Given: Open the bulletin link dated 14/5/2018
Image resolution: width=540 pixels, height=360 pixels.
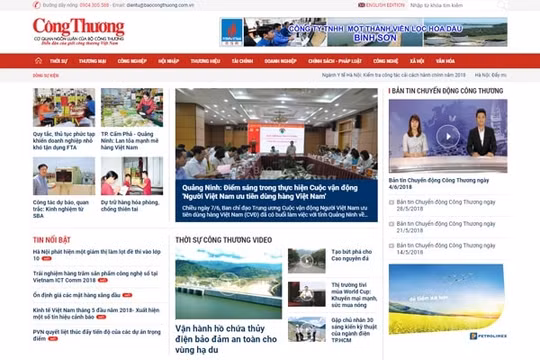Looking at the screenshot, I should 446,249.
